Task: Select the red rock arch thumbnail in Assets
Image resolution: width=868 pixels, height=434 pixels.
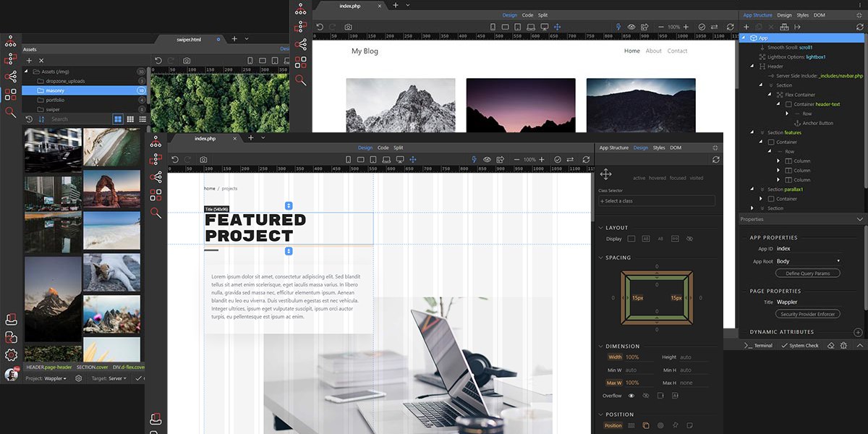Action: click(111, 189)
